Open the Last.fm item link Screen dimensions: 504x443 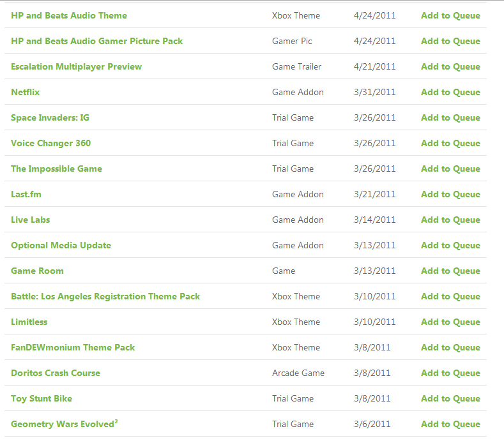tap(26, 194)
